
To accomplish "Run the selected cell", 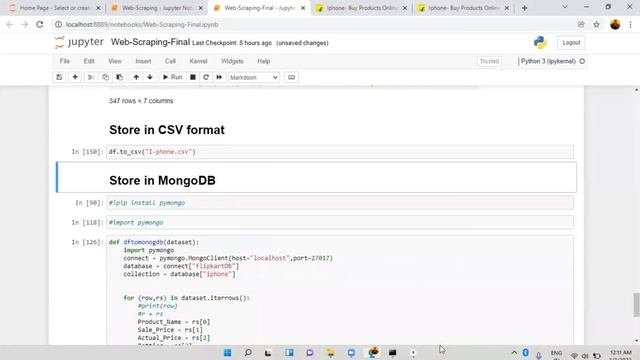I will click(x=173, y=77).
